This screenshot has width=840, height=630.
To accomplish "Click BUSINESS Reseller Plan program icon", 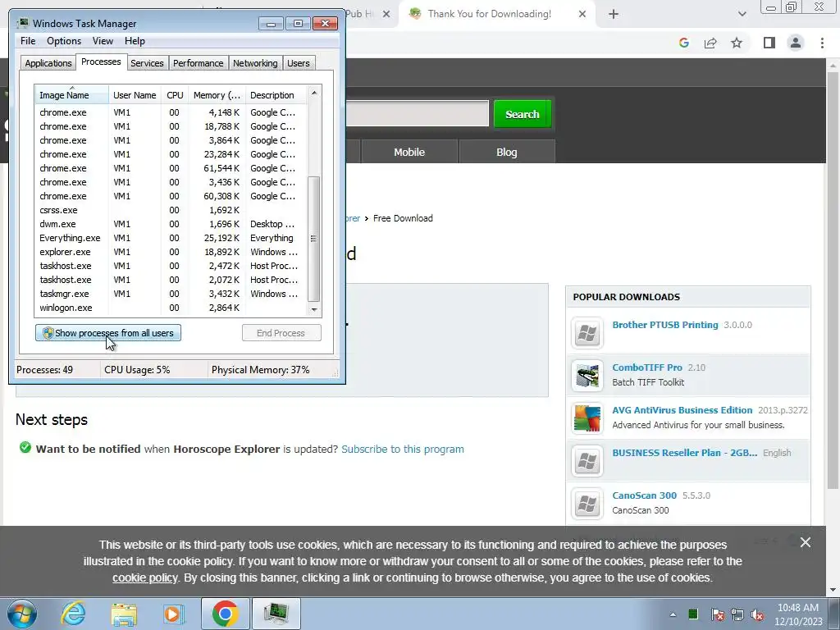I will [x=587, y=461].
